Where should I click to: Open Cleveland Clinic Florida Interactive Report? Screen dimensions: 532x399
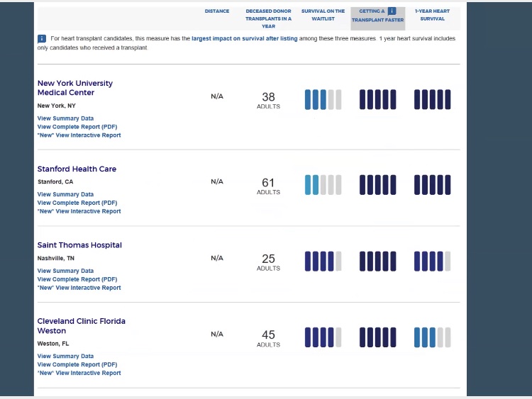[79, 373]
